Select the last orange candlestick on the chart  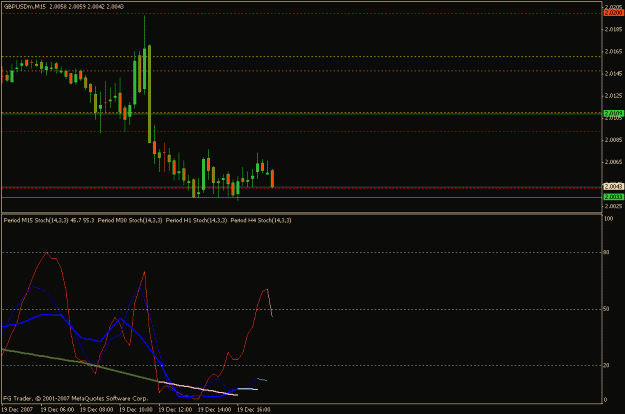pyautogui.click(x=273, y=178)
